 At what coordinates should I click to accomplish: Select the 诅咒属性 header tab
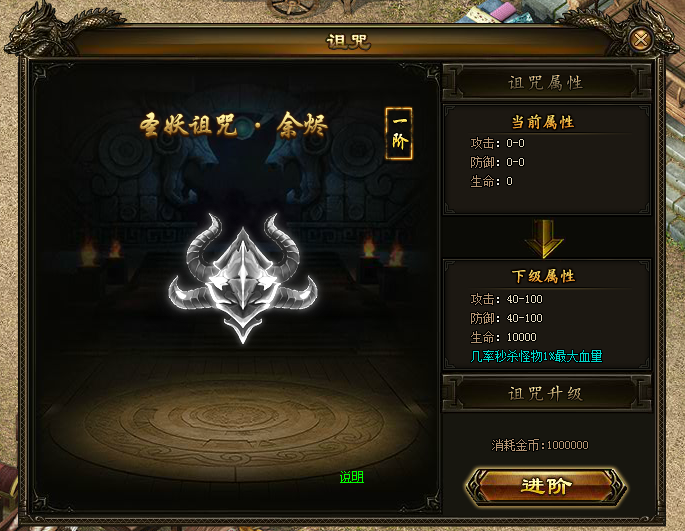(547, 82)
